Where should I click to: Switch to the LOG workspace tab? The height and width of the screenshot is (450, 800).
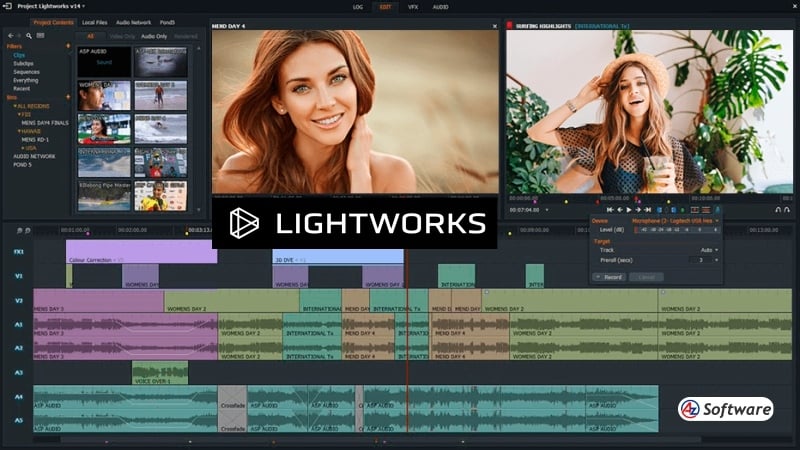coord(358,7)
